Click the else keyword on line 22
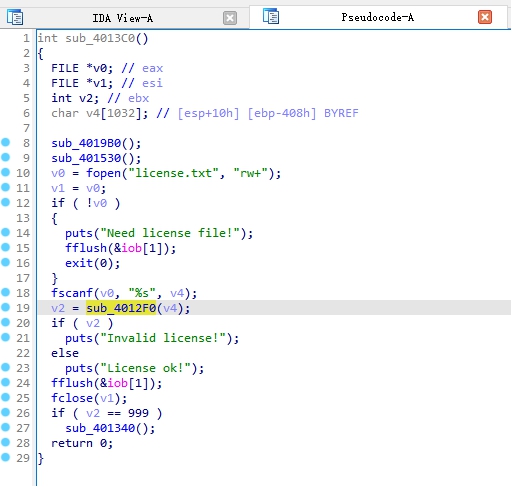 click(x=65, y=353)
